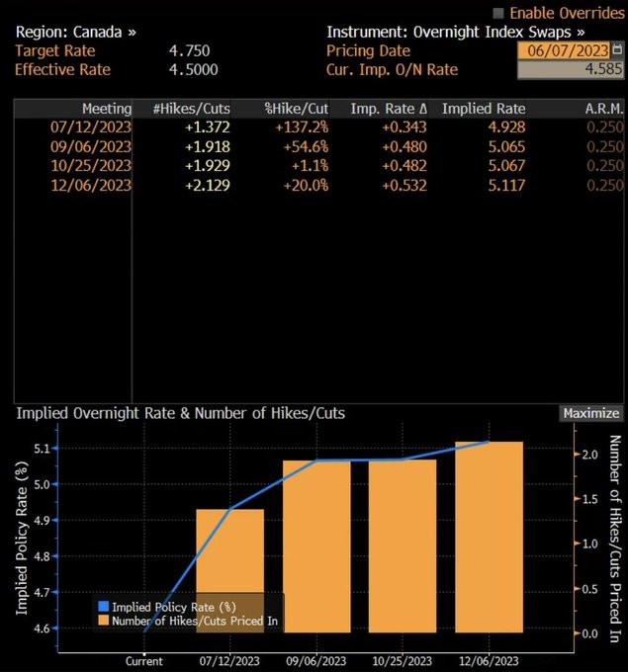Click the +1.372 hikes/cuts value
Viewport: 628px width, 672px height.
click(208, 127)
